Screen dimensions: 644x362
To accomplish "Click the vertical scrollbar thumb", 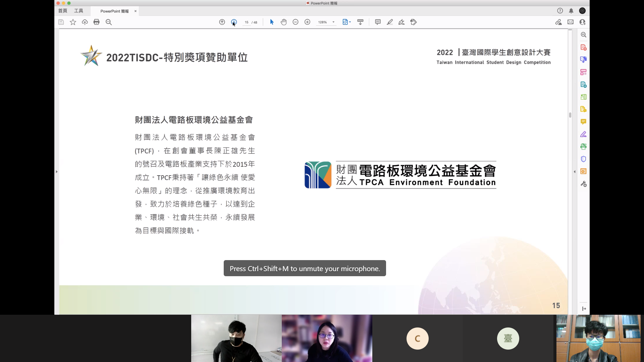I will click(x=570, y=115).
